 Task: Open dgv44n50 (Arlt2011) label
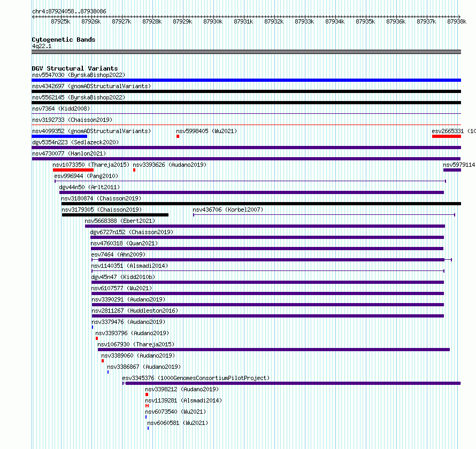coord(89,187)
